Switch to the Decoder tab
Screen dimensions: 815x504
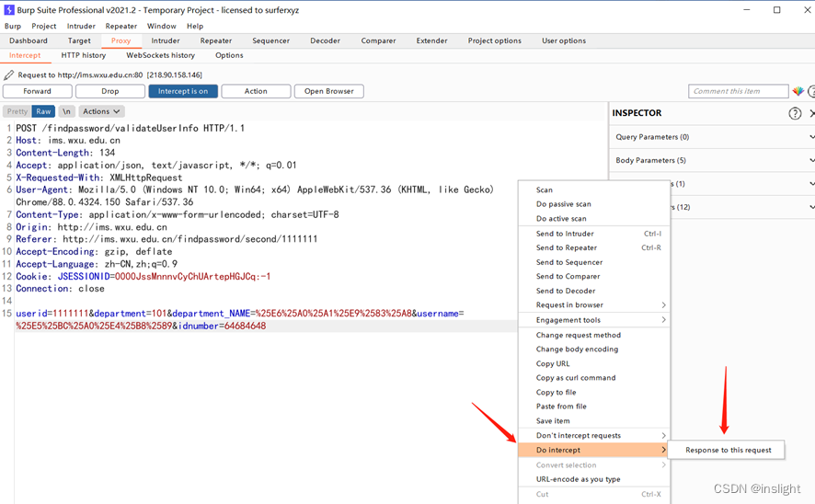[x=325, y=40]
